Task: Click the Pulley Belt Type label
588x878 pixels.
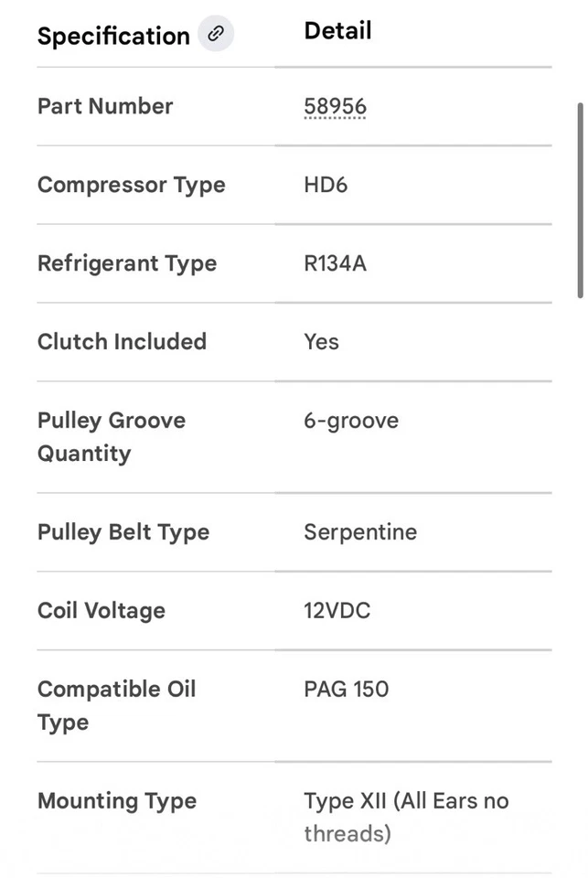Action: point(123,532)
